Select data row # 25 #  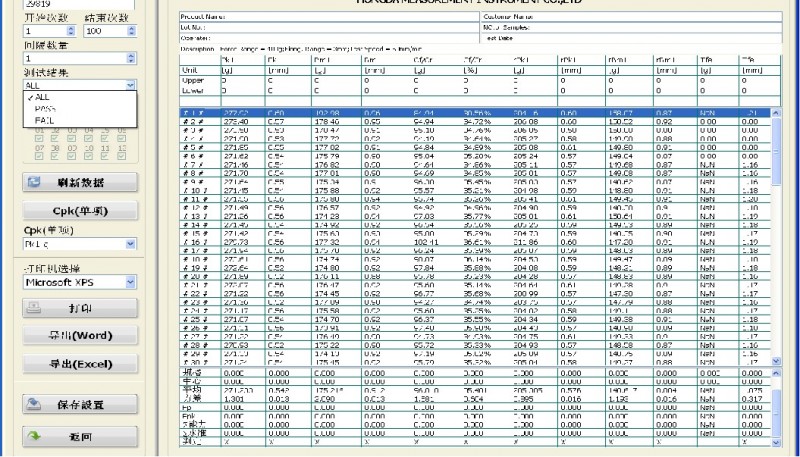click(x=476, y=319)
